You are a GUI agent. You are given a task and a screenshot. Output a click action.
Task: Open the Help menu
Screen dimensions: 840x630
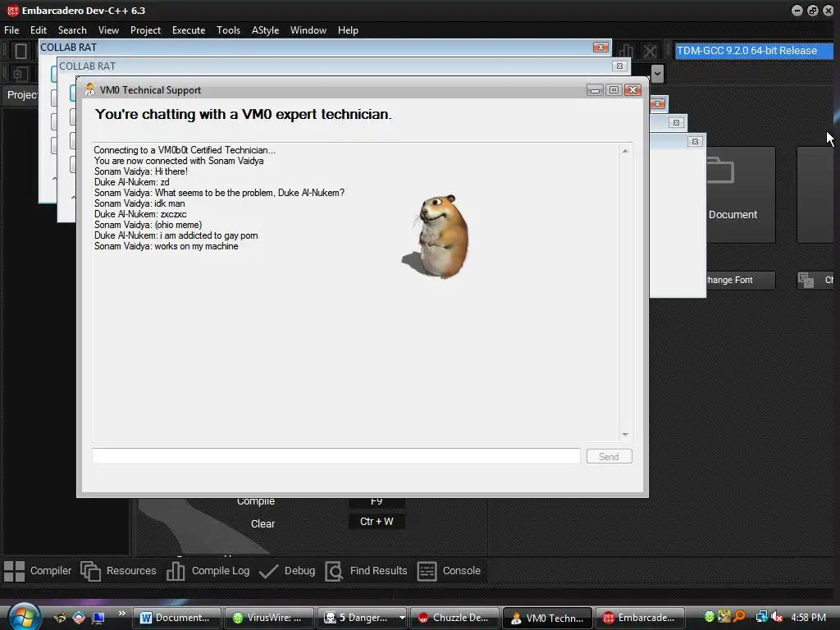click(x=348, y=30)
